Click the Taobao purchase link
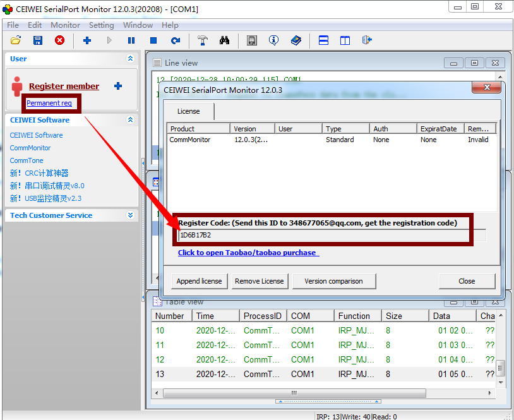This screenshot has width=514, height=420. pos(248,253)
